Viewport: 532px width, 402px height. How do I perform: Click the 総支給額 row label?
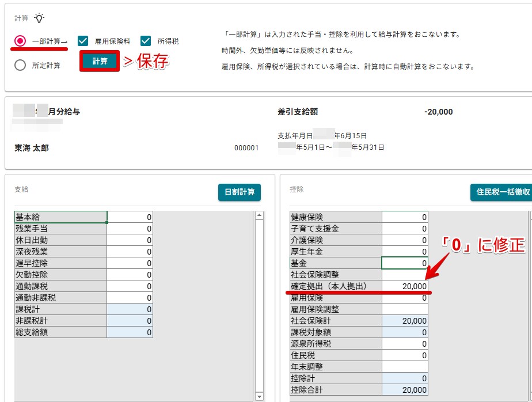[60, 332]
